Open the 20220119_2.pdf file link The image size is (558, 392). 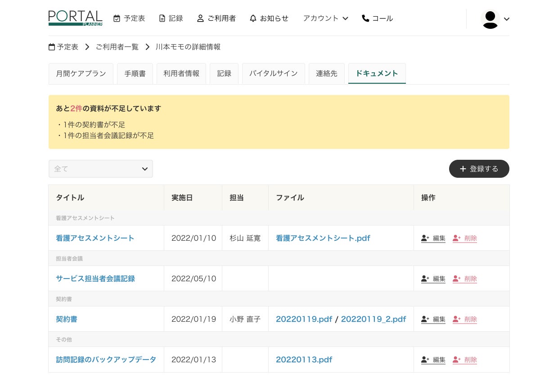(x=373, y=319)
